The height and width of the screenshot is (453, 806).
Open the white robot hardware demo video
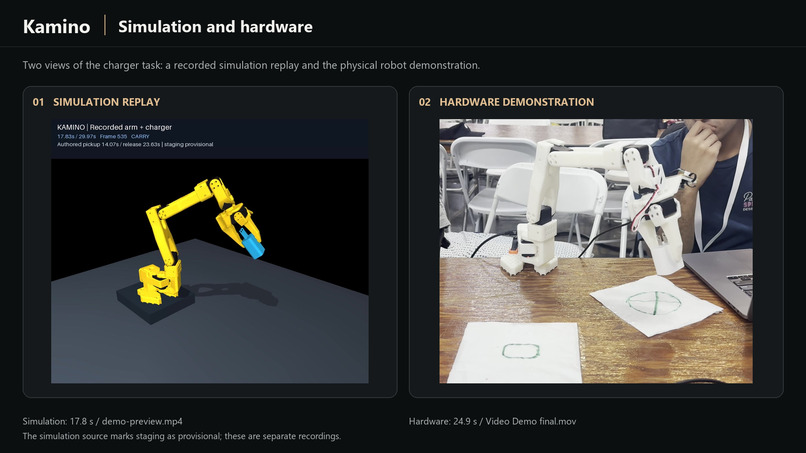pos(596,251)
